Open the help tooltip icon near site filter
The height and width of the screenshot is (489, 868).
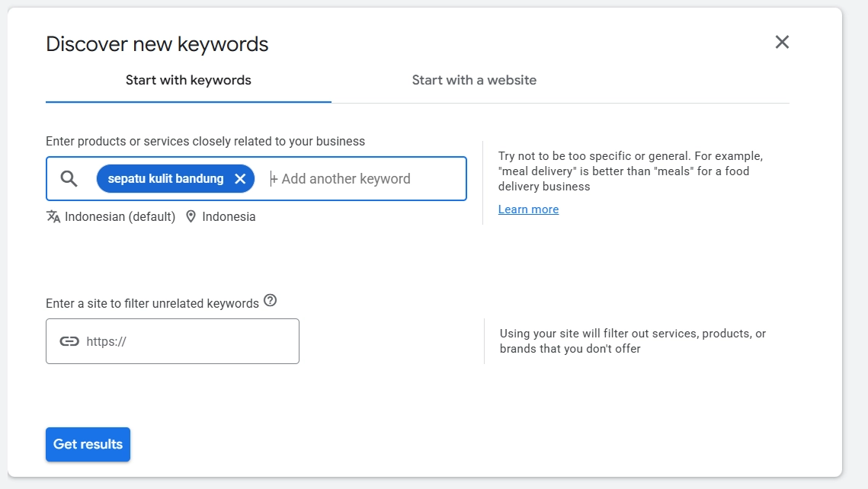click(270, 300)
